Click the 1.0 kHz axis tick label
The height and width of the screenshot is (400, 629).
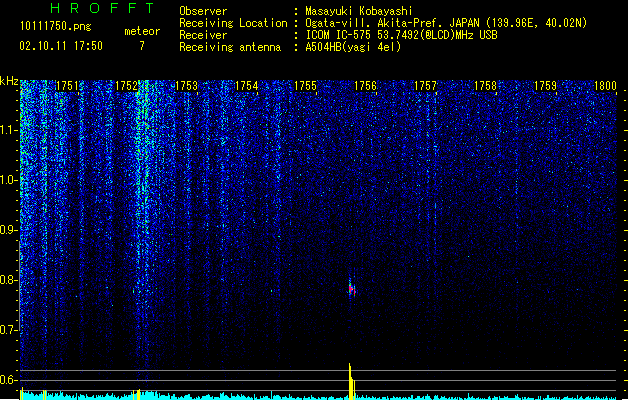coord(8,180)
